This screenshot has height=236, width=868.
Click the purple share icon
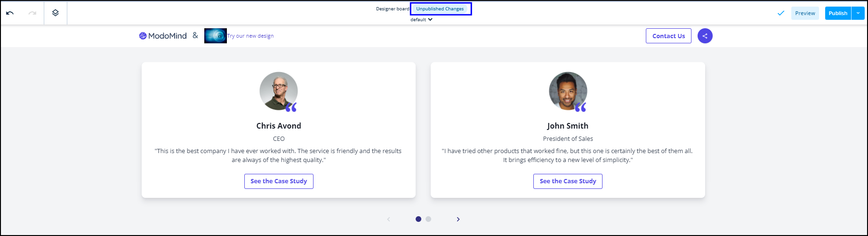pyautogui.click(x=705, y=36)
